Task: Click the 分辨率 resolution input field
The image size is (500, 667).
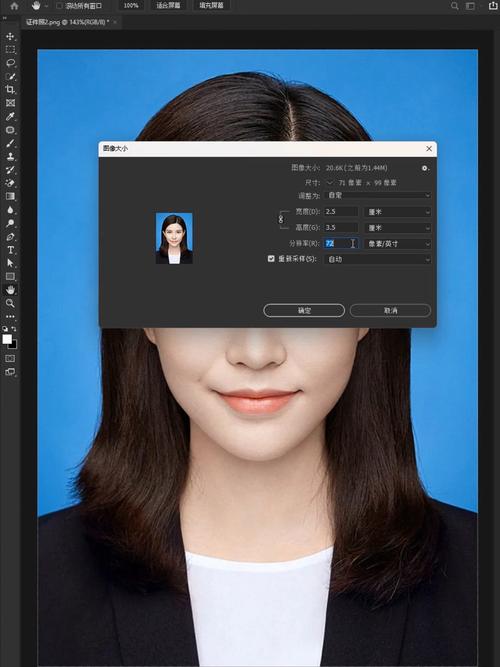Action: pyautogui.click(x=341, y=244)
